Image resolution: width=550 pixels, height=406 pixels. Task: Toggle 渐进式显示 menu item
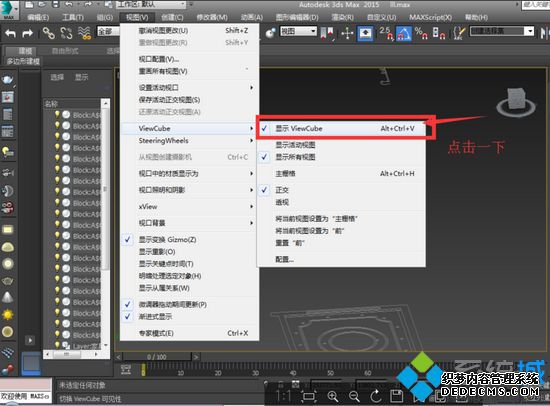[190, 317]
